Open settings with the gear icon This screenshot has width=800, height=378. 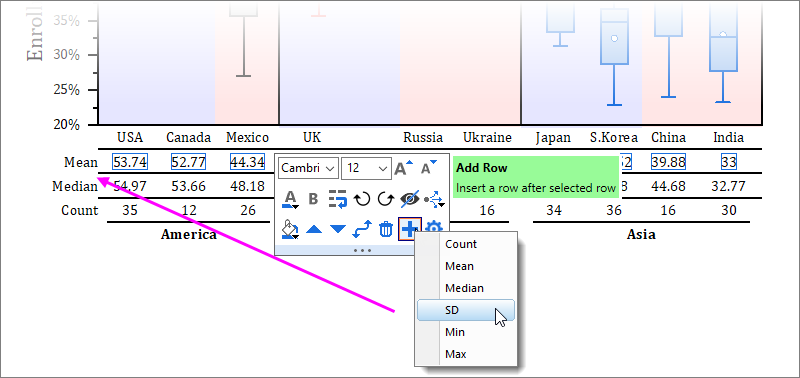coord(433,228)
